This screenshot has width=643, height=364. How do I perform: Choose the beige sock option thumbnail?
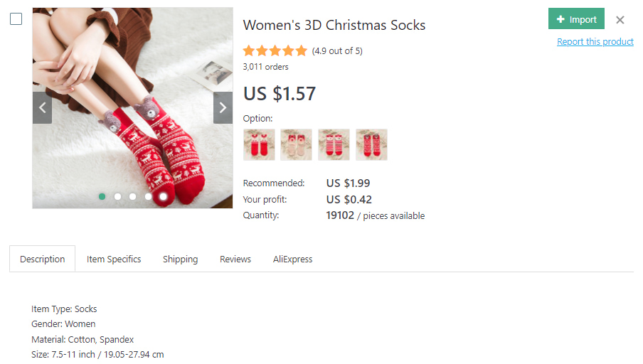(x=296, y=144)
